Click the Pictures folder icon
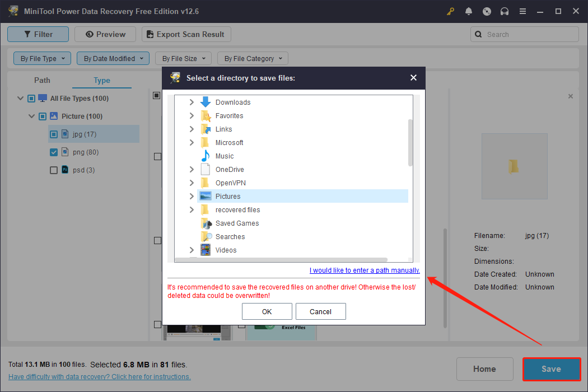 (205, 196)
